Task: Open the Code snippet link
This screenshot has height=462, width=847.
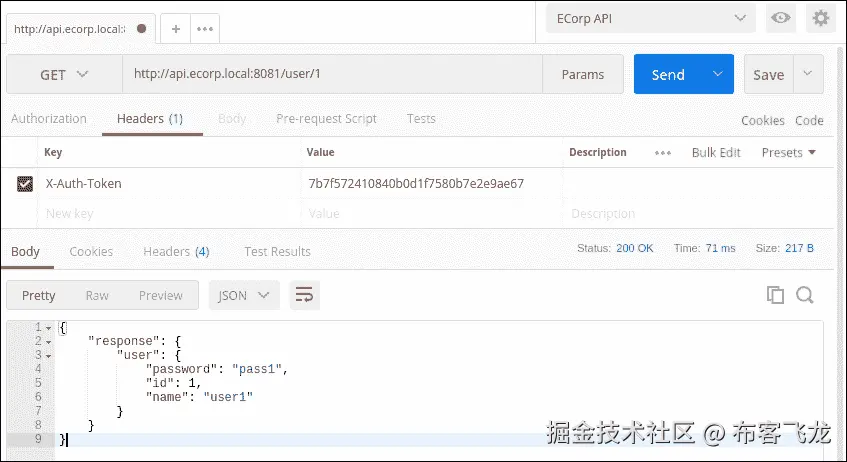Action: pyautogui.click(x=809, y=120)
